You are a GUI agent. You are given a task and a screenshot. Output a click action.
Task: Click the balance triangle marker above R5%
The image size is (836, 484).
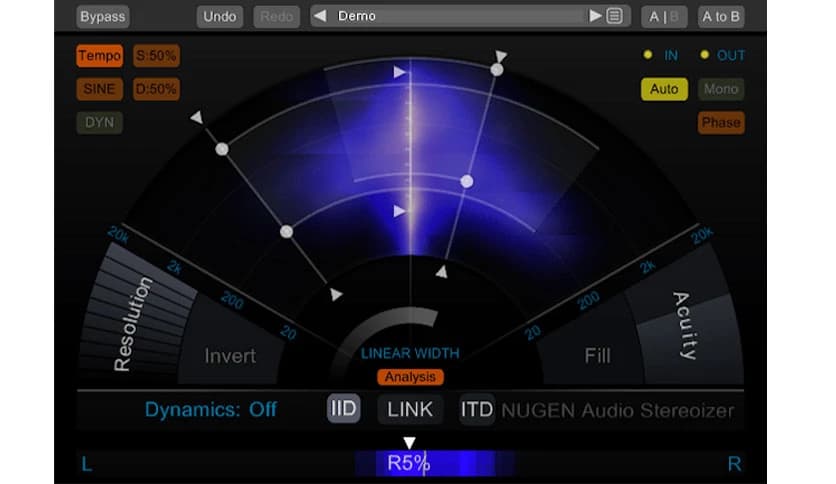(x=409, y=442)
